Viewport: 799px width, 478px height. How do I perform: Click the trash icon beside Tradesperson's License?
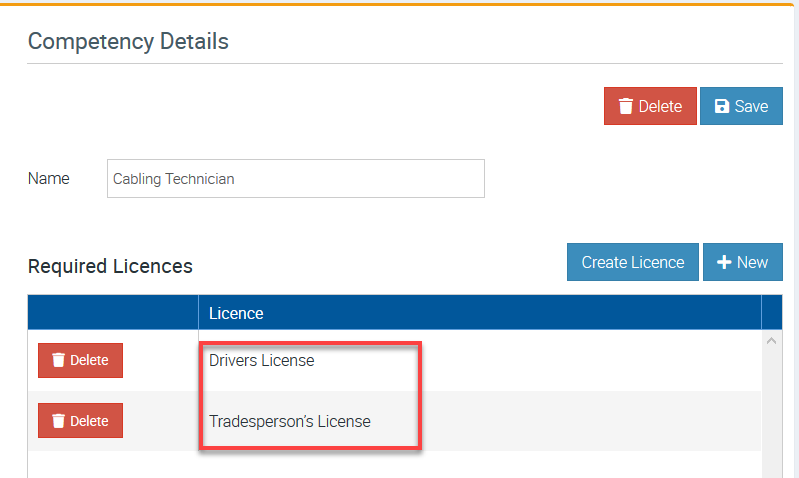[x=58, y=421]
